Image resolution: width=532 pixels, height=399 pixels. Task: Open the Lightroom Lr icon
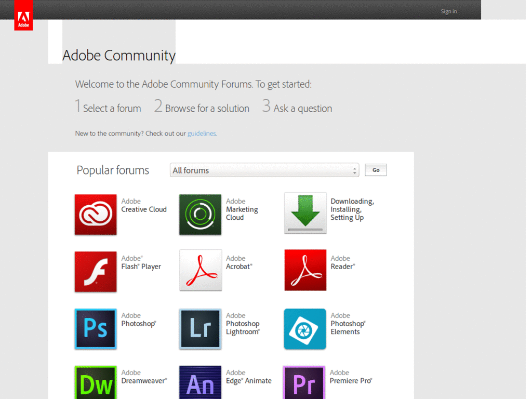point(200,329)
